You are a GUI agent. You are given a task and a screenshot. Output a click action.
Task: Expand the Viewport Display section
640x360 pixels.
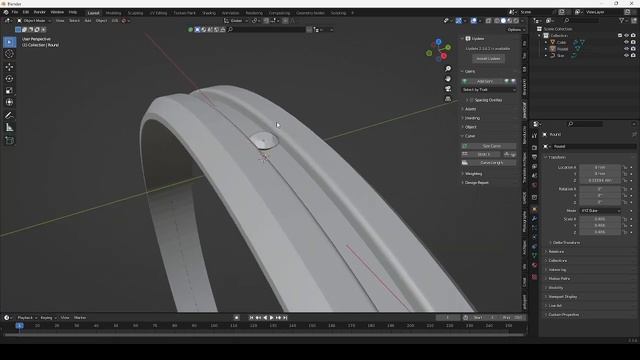562,297
